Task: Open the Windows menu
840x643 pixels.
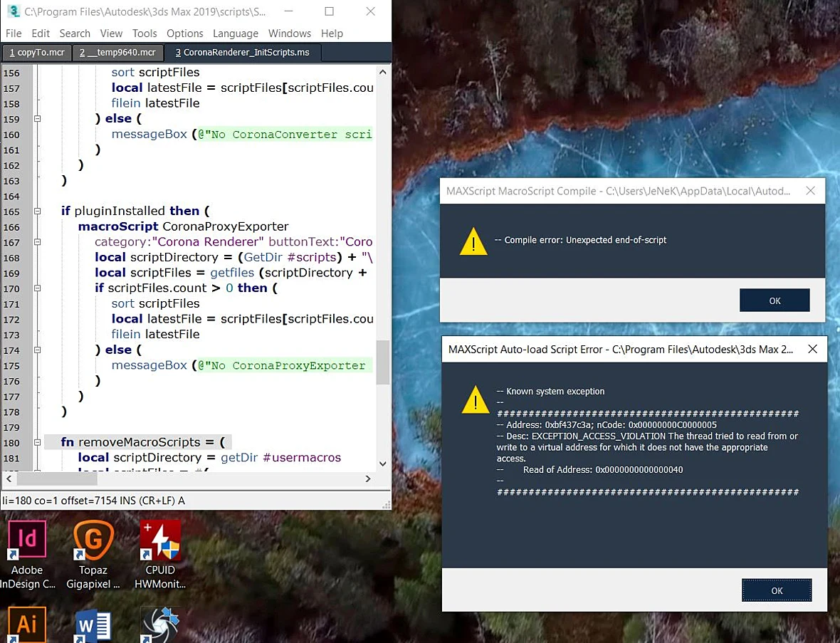Action: click(289, 33)
